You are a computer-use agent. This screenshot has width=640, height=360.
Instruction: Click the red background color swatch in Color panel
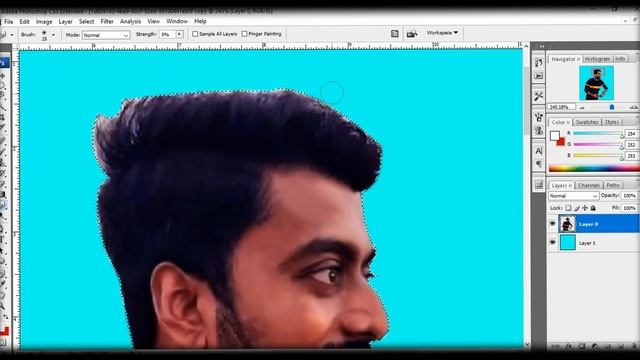(561, 142)
